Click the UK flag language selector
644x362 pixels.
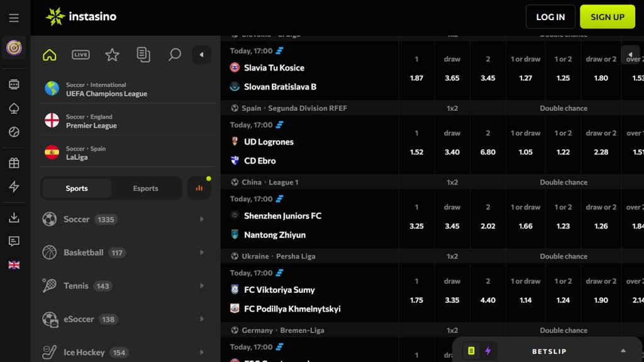tap(14, 265)
